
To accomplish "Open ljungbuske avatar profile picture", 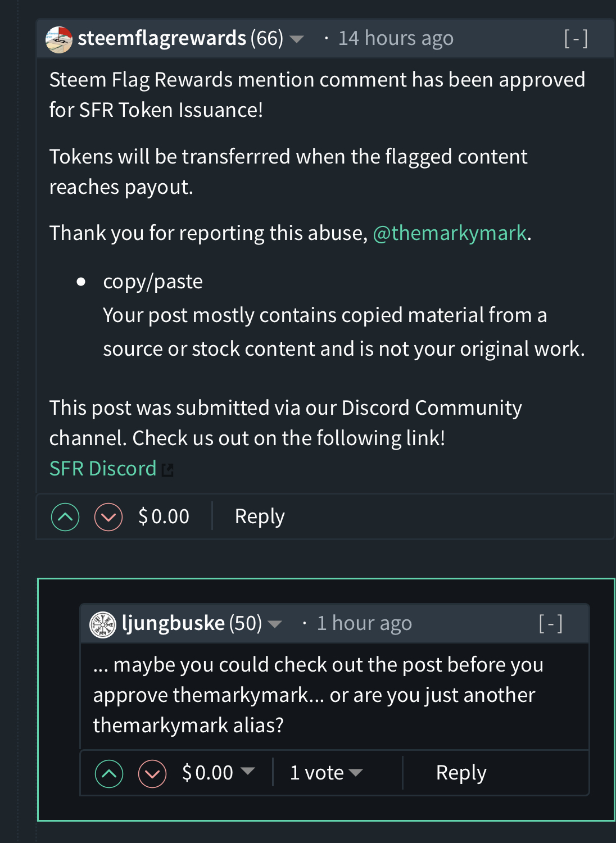I will (103, 625).
